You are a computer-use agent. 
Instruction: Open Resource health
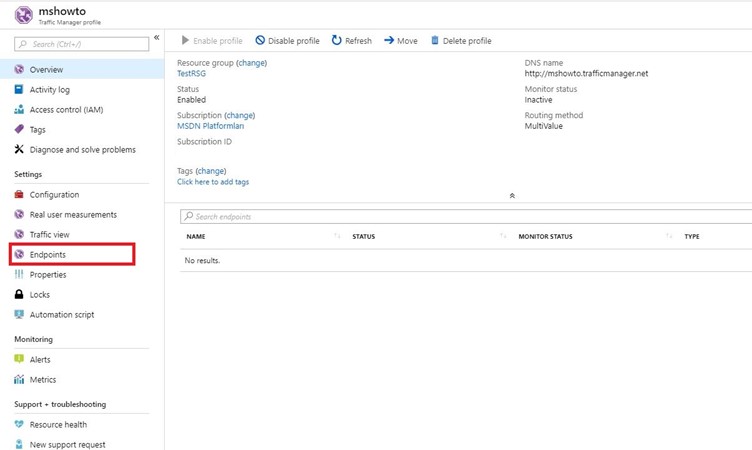click(x=58, y=425)
